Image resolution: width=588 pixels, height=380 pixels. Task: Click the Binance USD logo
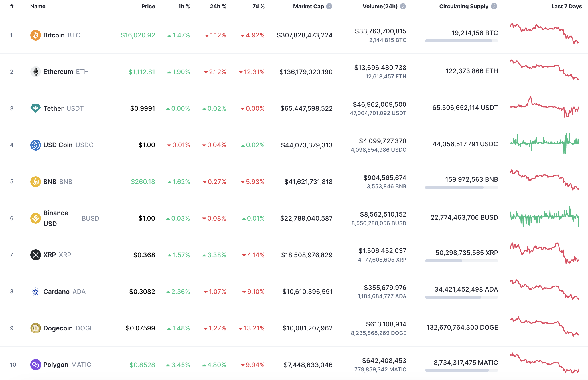35,218
